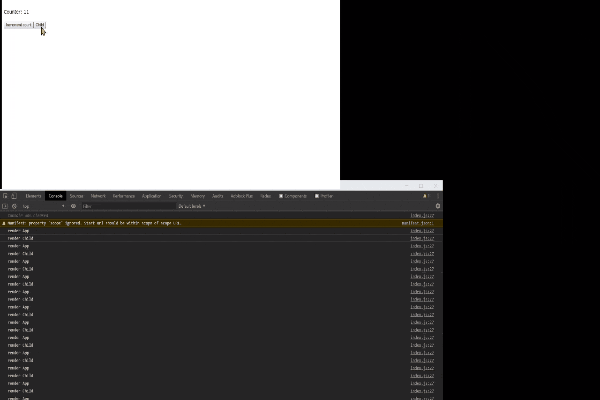Switch to the Sources tab

tap(77, 196)
